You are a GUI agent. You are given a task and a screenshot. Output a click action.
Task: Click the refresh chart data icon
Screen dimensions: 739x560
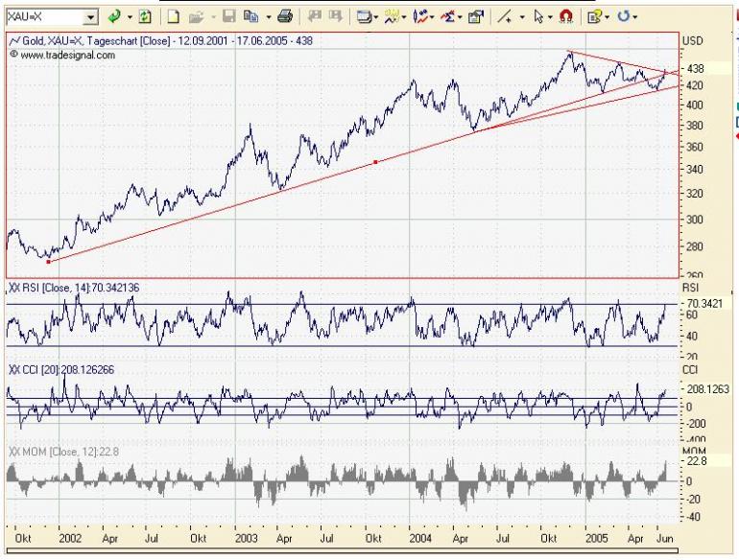click(145, 17)
